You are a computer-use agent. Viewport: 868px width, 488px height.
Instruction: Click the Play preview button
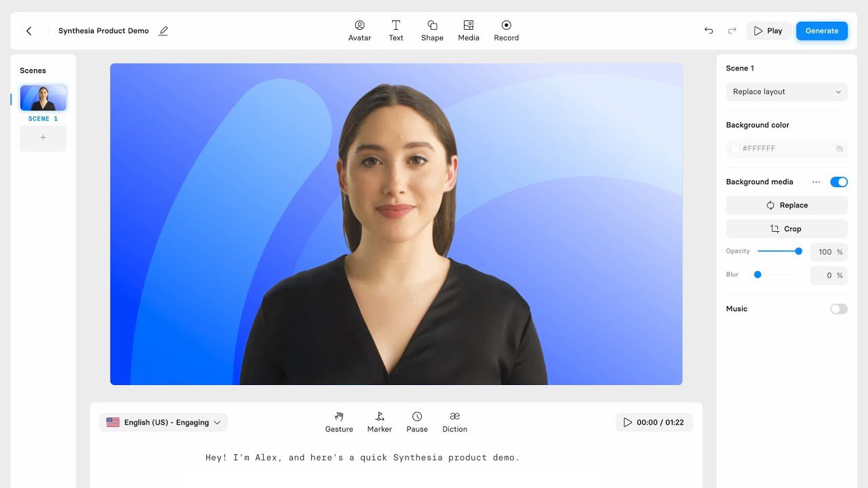pos(768,30)
